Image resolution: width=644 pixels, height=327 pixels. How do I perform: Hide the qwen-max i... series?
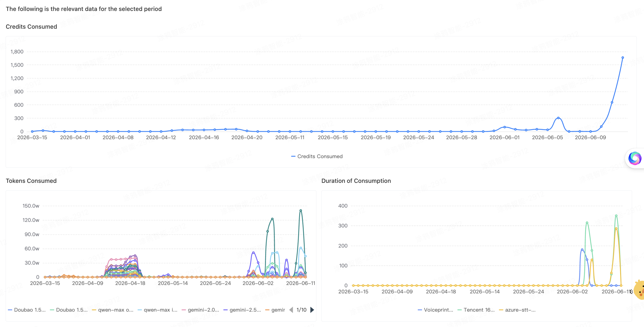pos(158,310)
